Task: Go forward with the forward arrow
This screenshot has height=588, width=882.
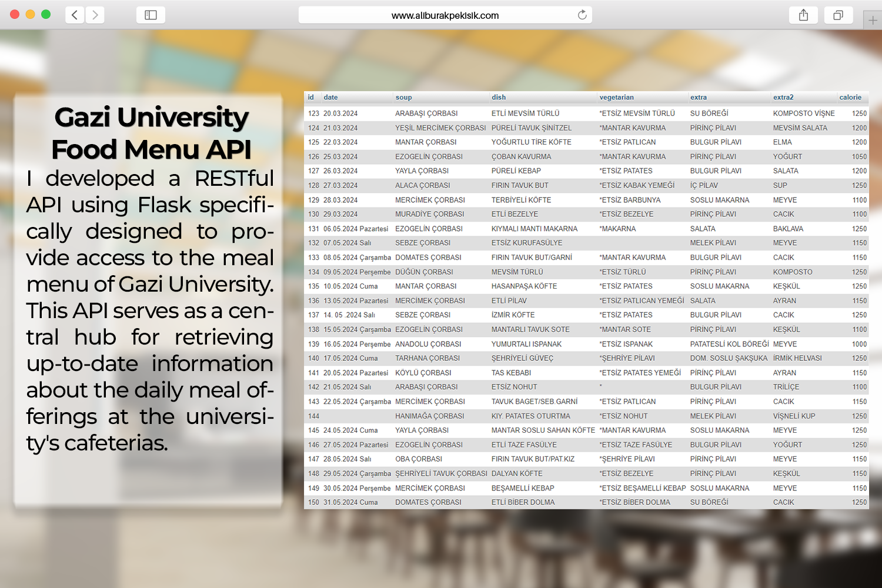Action: coord(95,15)
